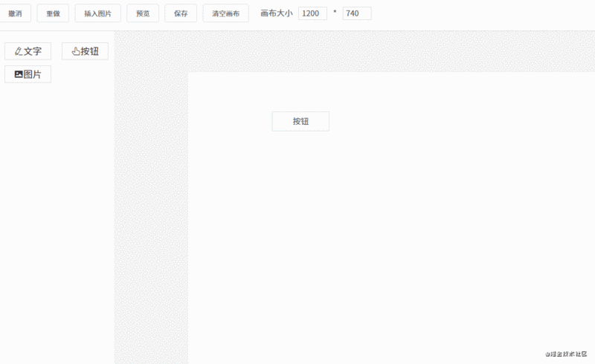595x364 pixels.
Task: Clear the canvas using 清空画布
Action: (226, 13)
